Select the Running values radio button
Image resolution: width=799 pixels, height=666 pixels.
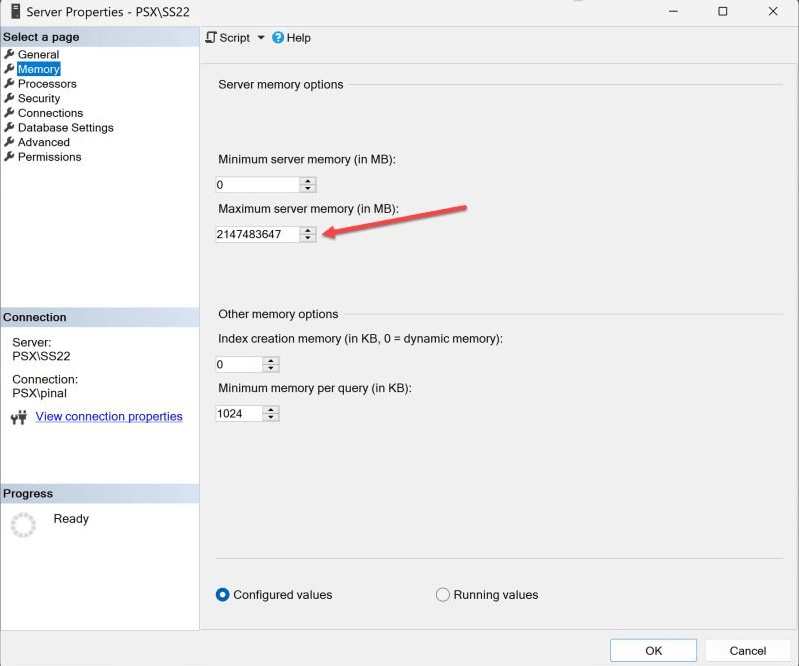[x=443, y=595]
